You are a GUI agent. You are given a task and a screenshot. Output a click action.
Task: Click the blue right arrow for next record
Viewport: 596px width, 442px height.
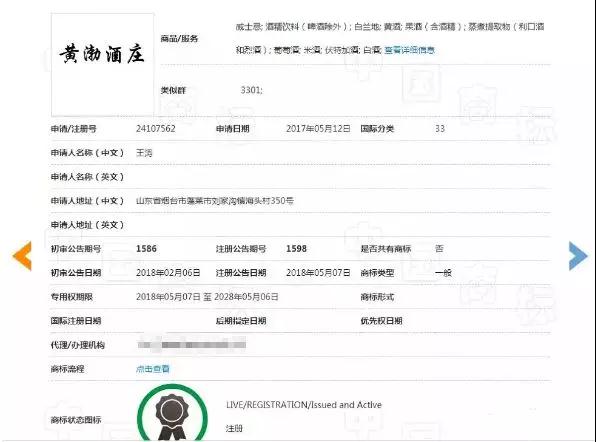click(x=578, y=256)
